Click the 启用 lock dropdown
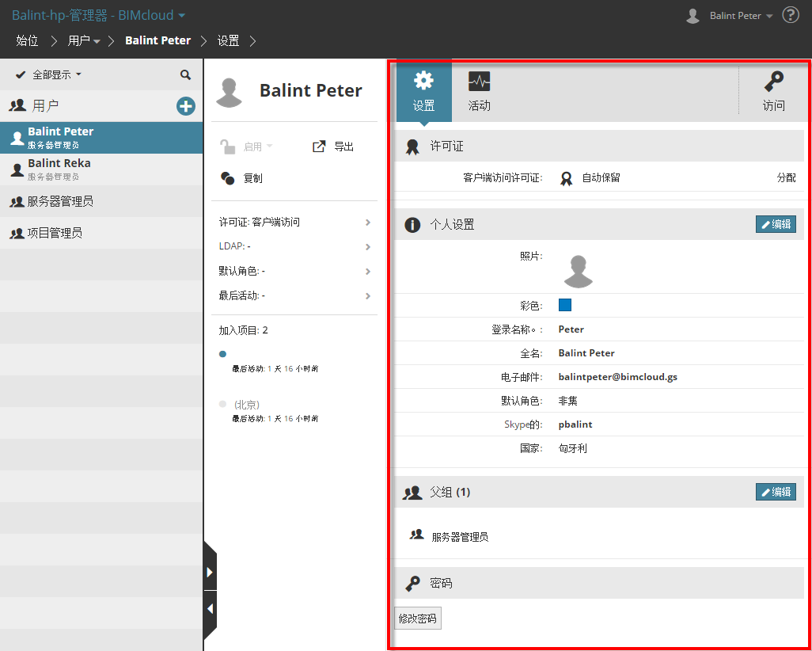This screenshot has width=812, height=651. 246,147
